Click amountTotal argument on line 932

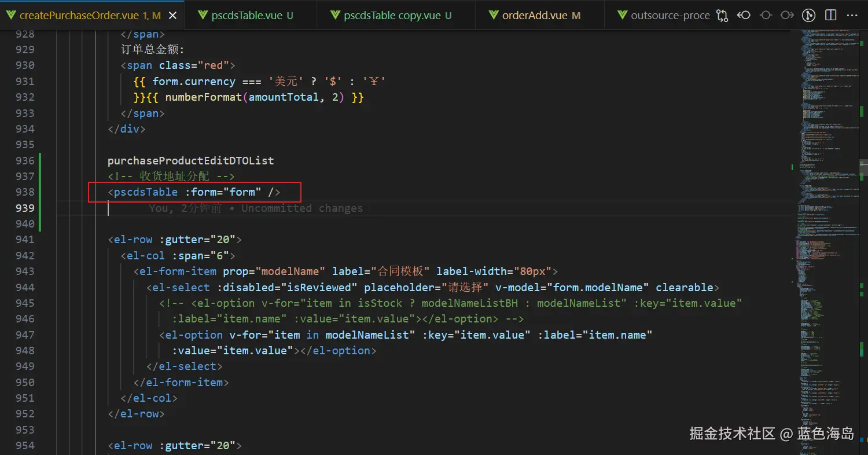point(284,97)
